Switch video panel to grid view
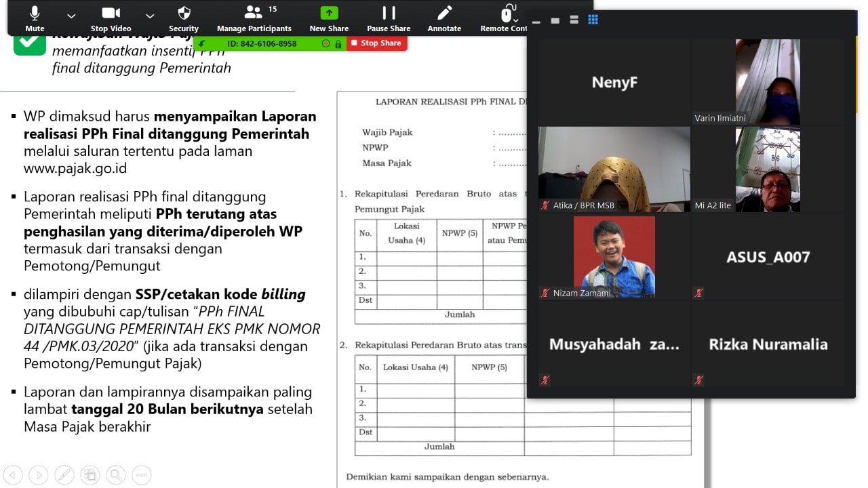Screen dimensions: 868x488 point(593,20)
